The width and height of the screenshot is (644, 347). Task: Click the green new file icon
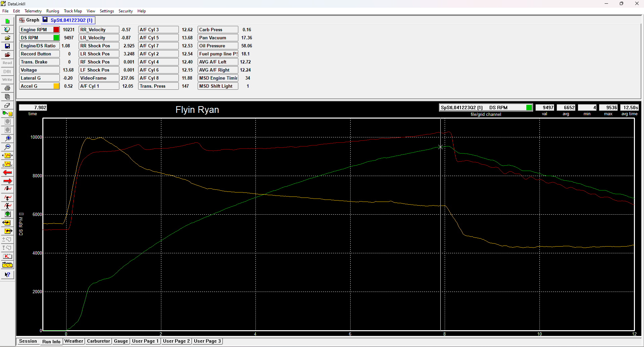[7, 21]
